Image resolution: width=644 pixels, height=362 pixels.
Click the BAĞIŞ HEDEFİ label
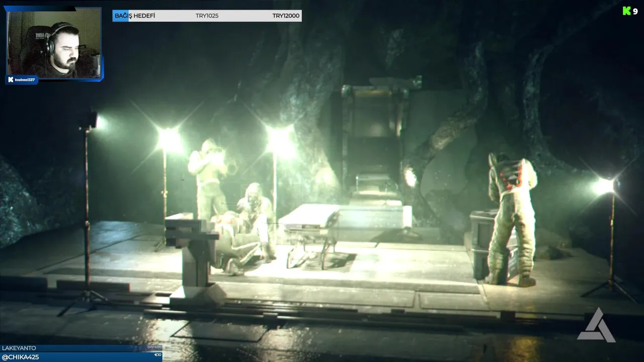click(135, 16)
